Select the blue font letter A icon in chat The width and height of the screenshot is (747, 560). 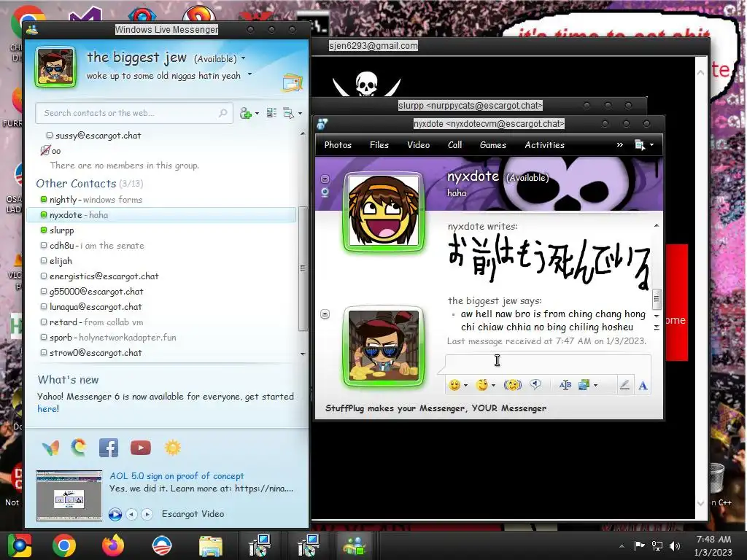pos(643,385)
